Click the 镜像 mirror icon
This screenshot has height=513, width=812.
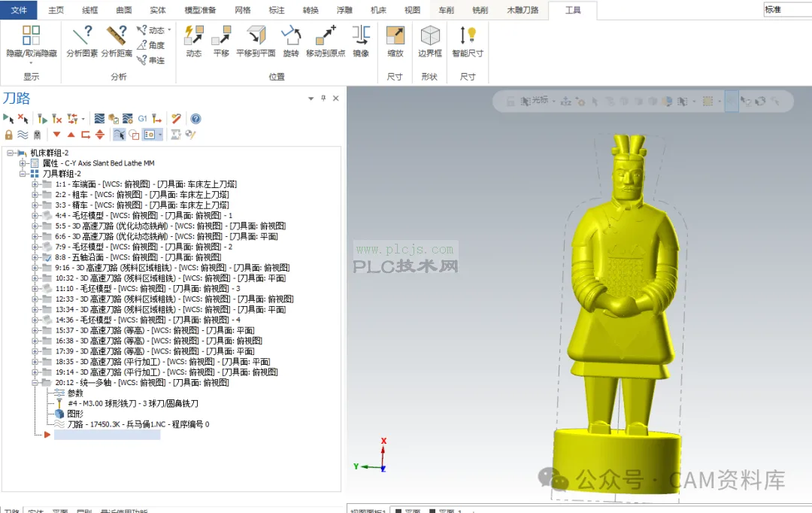click(x=361, y=41)
